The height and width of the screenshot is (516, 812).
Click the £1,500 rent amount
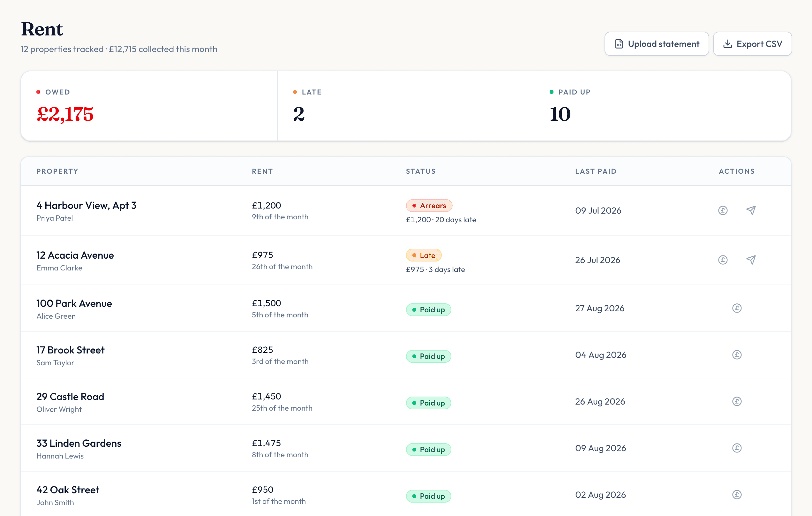click(x=267, y=303)
